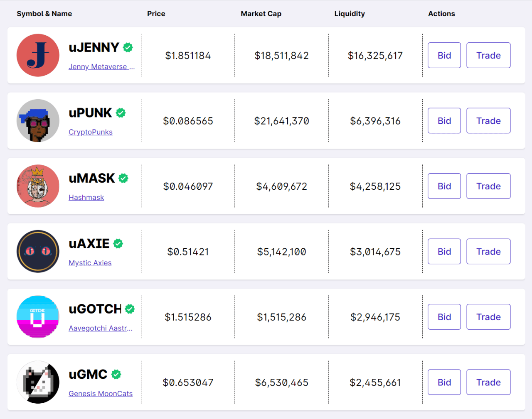532x419 pixels.
Task: Open the Genesis MoonCats link
Action: coord(101,394)
